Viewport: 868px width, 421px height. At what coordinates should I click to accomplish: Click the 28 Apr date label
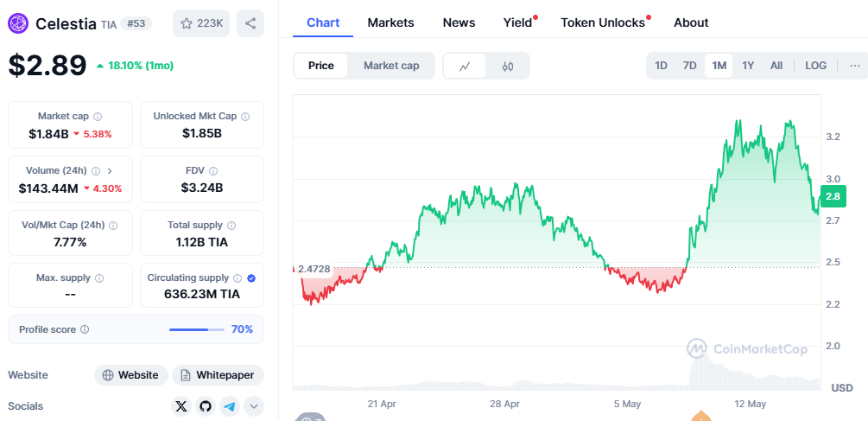point(504,404)
